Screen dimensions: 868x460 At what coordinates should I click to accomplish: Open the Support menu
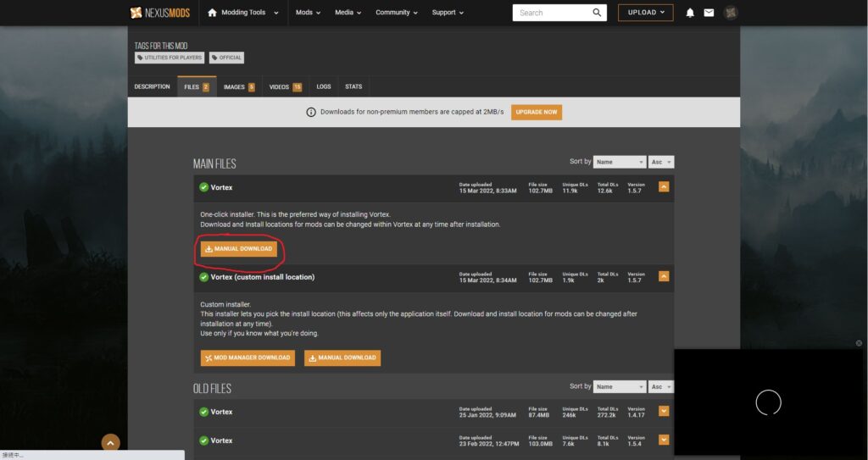click(448, 12)
